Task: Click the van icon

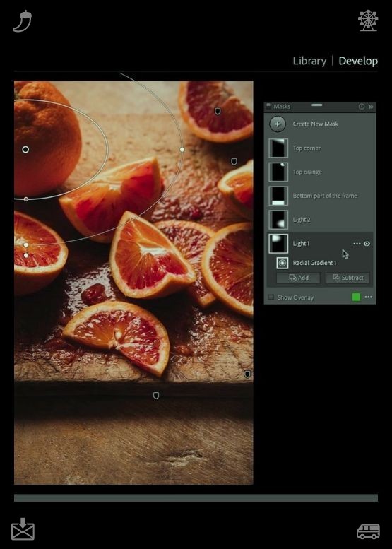Action: pos(368,531)
